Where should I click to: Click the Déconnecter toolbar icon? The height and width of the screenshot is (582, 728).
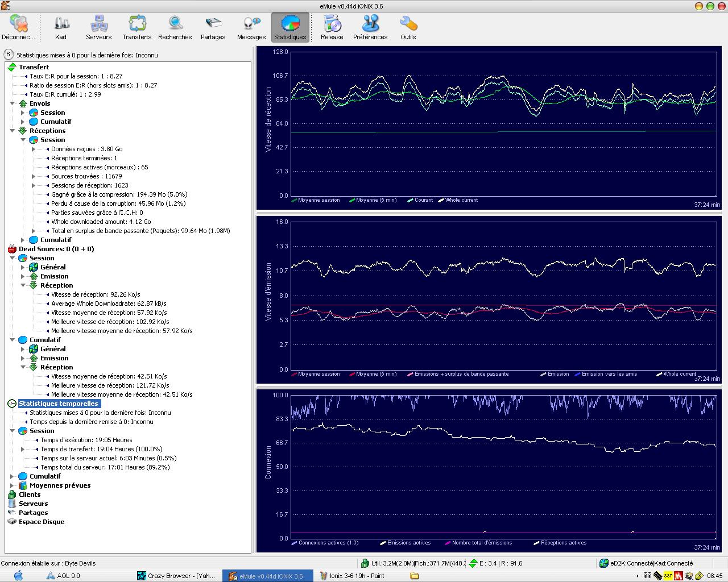(x=18, y=27)
